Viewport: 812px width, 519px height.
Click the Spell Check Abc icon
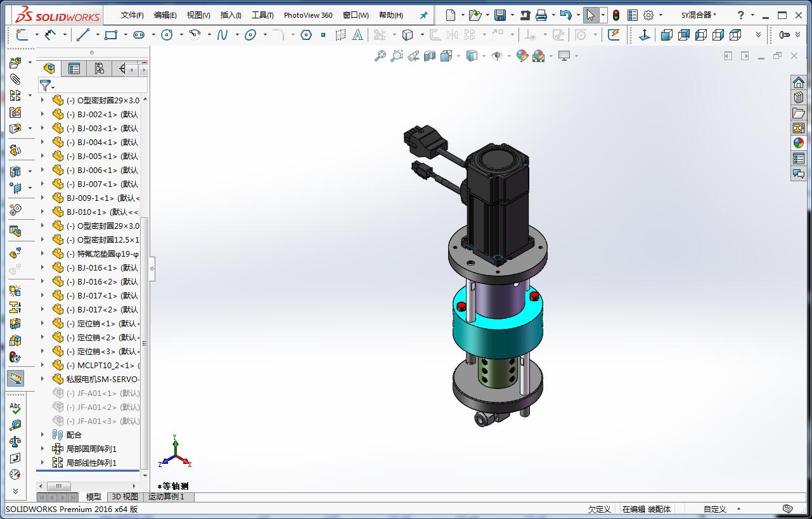pyautogui.click(x=15, y=407)
